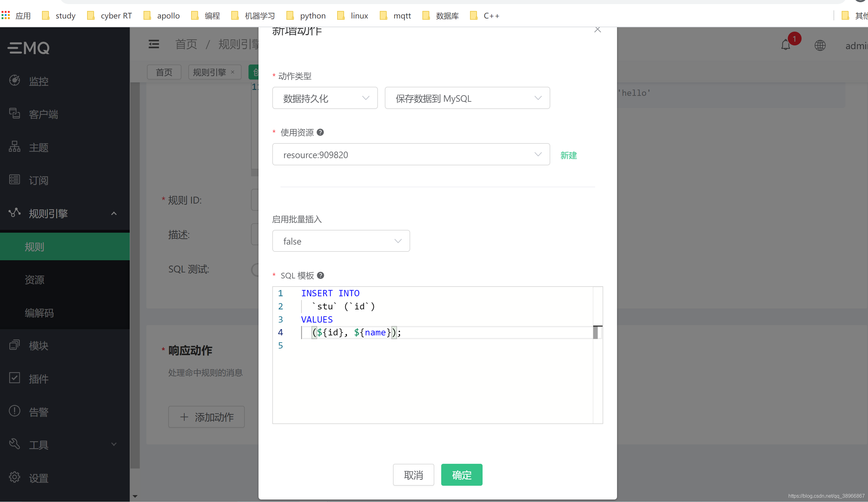This screenshot has width=868, height=502.
Task: Click the SQL editor scrollbar
Action: pos(597,332)
